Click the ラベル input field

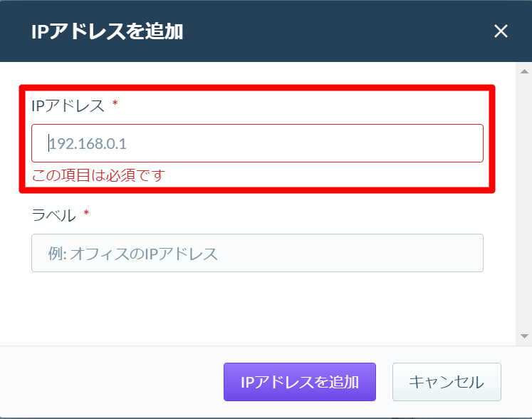pos(257,253)
